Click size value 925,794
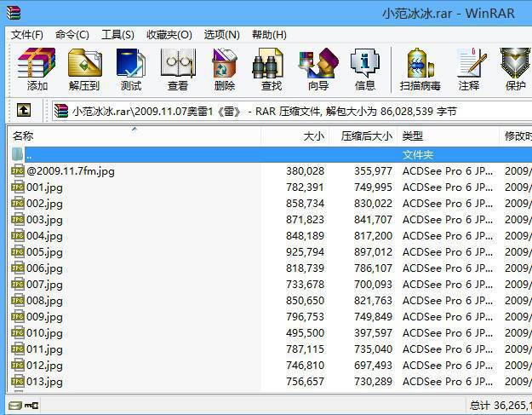 tap(305, 252)
